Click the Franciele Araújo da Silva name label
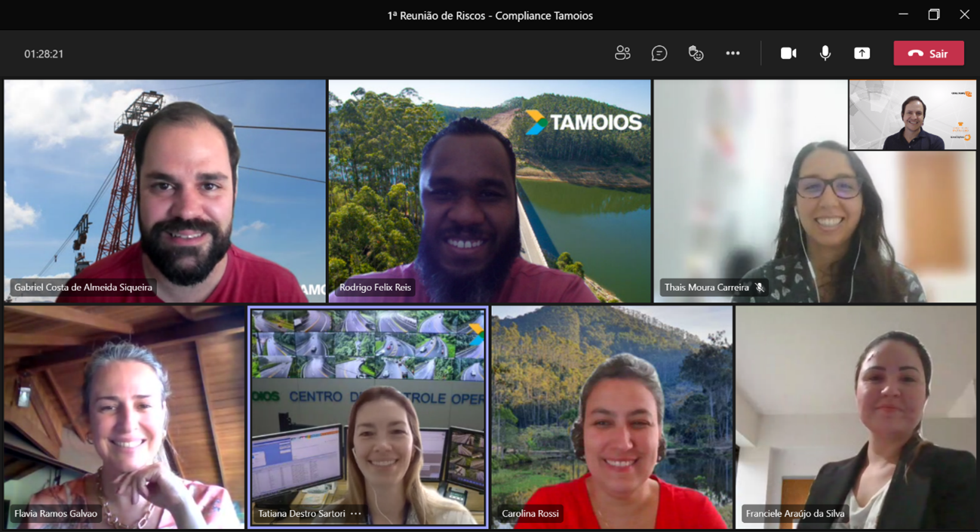 click(795, 514)
